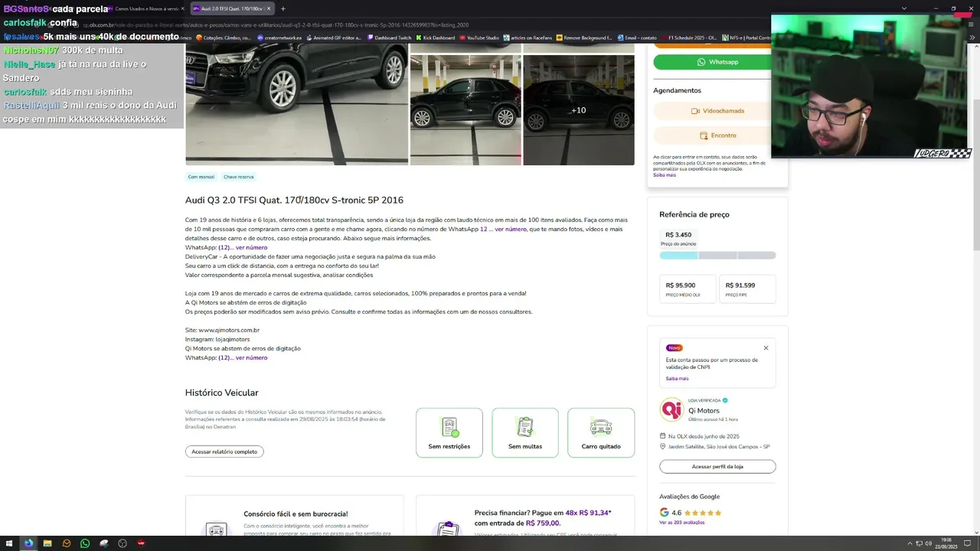Open the Animated GIF editor bookmark
Image resolution: width=980 pixels, height=551 pixels.
(334, 37)
